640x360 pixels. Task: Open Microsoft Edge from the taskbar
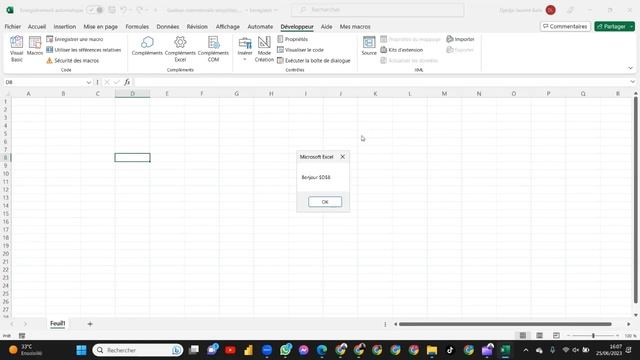click(x=322, y=350)
